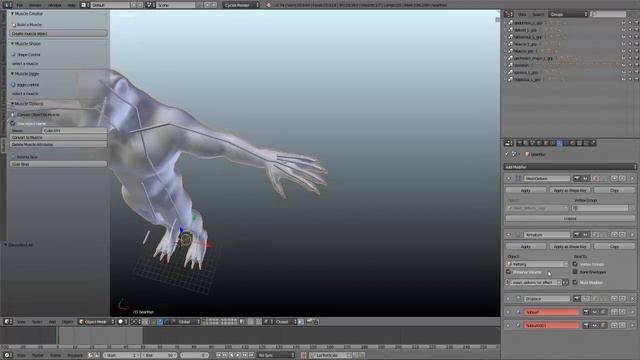640x360 pixels.
Task: Open the Object Mode dropdown
Action: tap(96, 322)
